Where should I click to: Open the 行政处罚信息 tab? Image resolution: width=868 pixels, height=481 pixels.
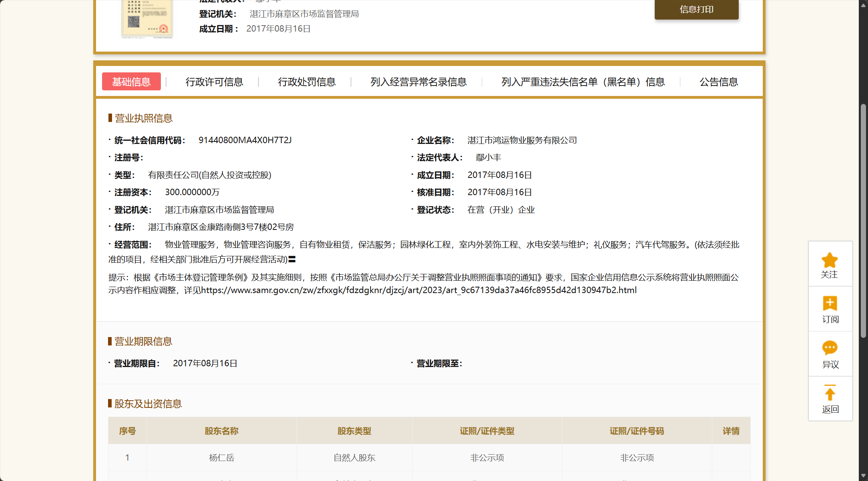click(307, 82)
